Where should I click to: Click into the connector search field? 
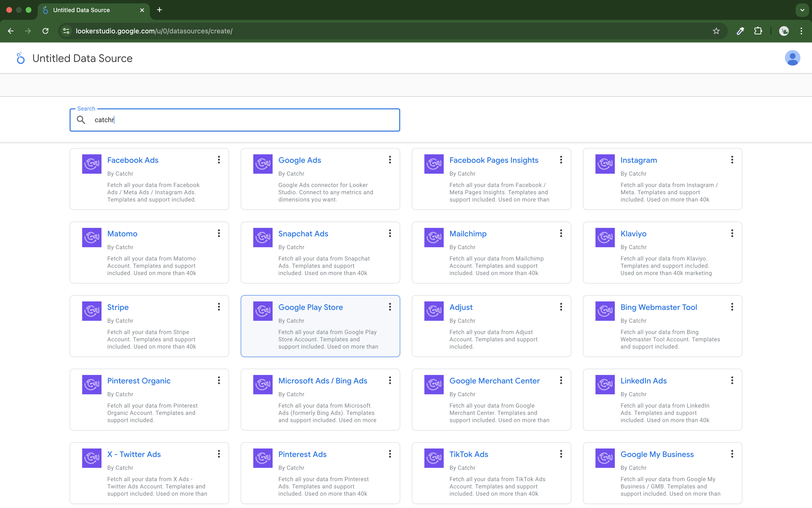coord(235,120)
